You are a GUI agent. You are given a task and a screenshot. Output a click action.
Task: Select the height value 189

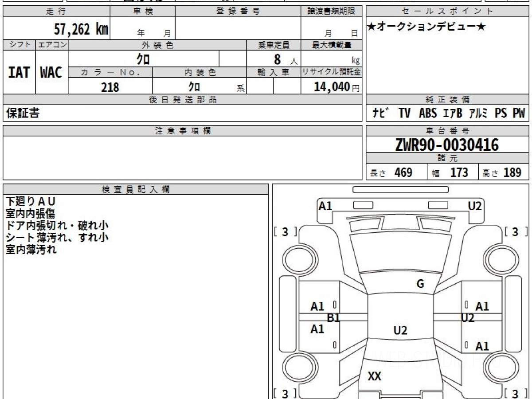click(512, 172)
